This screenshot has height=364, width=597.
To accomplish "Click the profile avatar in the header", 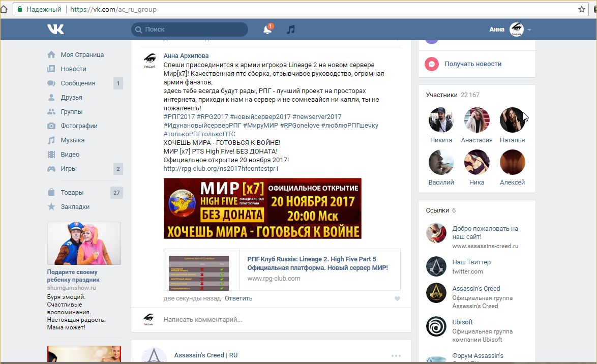I will [x=516, y=29].
